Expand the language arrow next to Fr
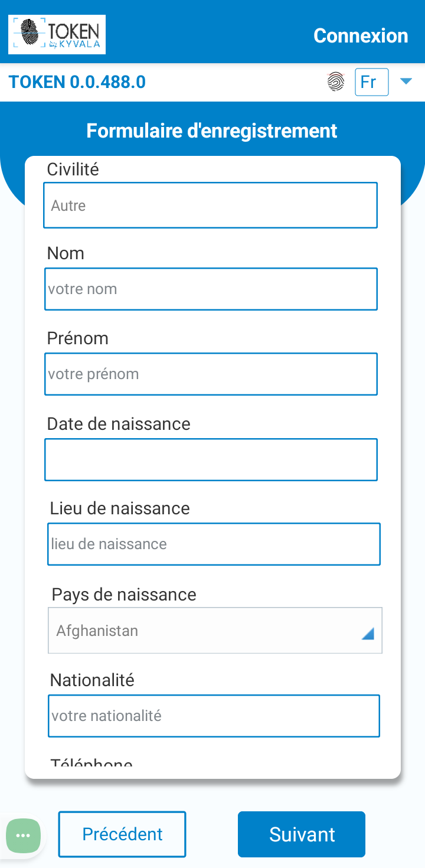The width and height of the screenshot is (425, 868). (x=406, y=81)
